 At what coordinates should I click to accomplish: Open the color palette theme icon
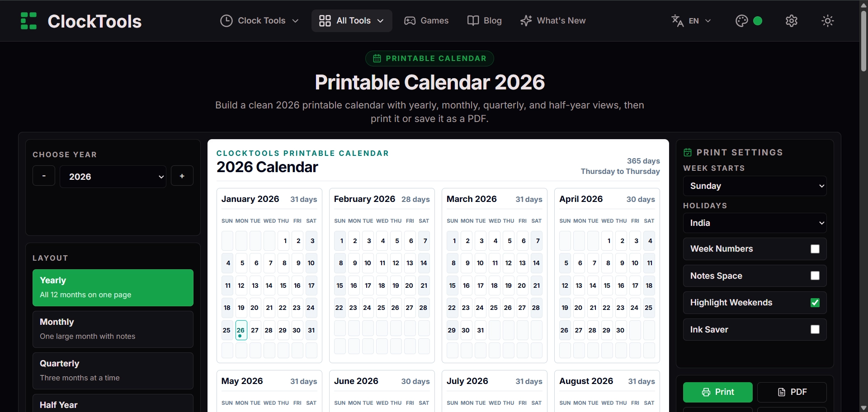741,21
